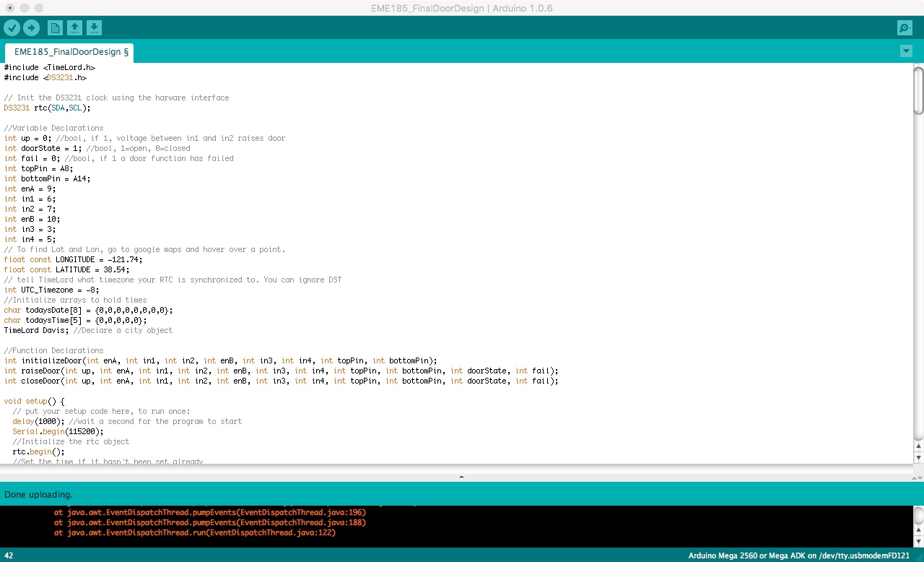Click the console line ending EventDispatchThread.java:122

[195, 532]
